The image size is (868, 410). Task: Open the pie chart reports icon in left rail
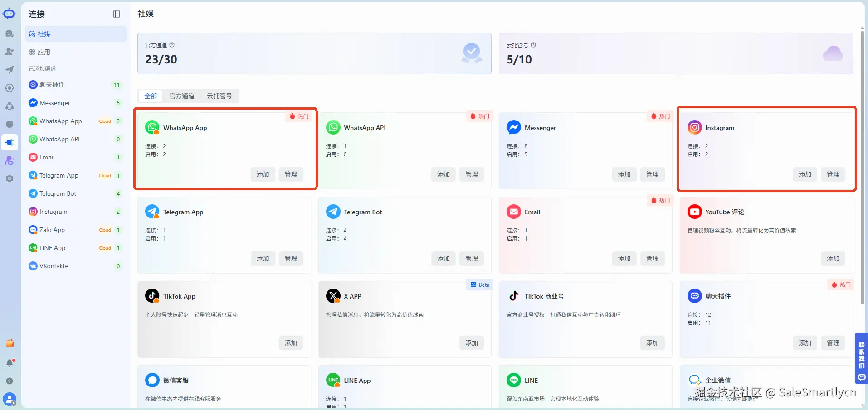10,124
